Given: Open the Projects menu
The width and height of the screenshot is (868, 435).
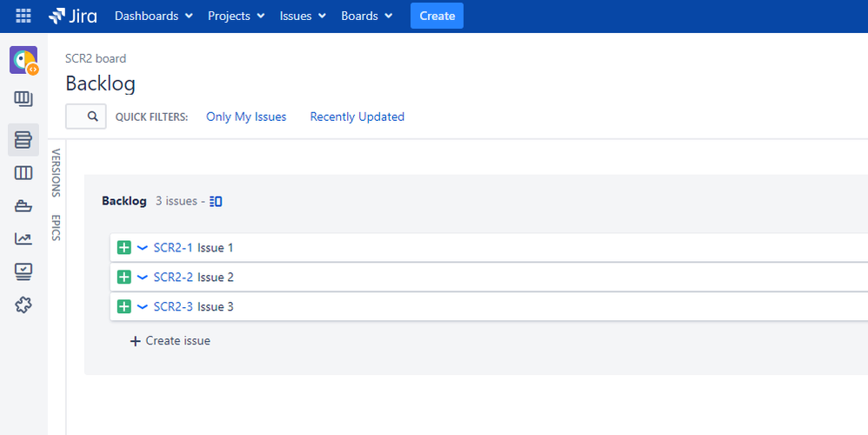Looking at the screenshot, I should pos(236,16).
